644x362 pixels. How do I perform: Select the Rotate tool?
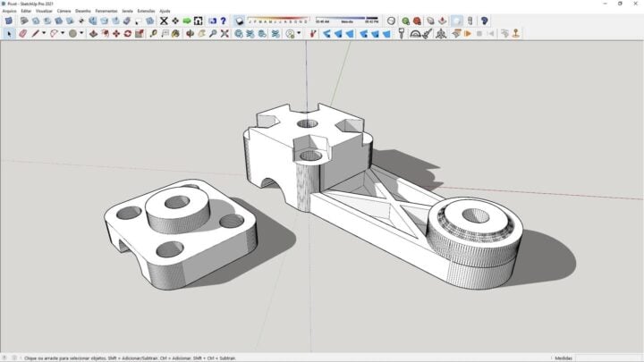(x=128, y=34)
